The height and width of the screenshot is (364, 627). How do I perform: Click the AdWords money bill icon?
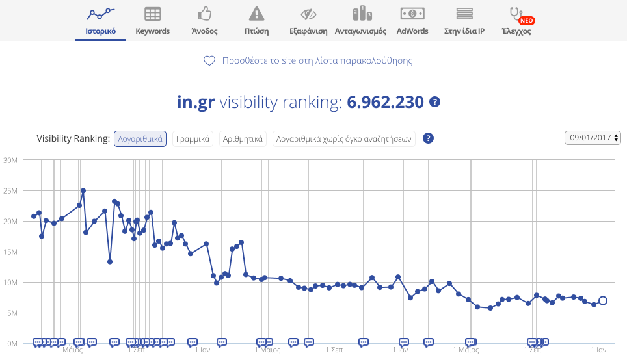[412, 14]
